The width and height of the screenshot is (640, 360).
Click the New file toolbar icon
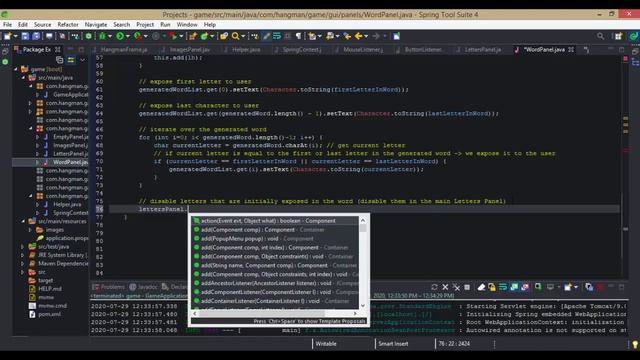(x=7, y=36)
